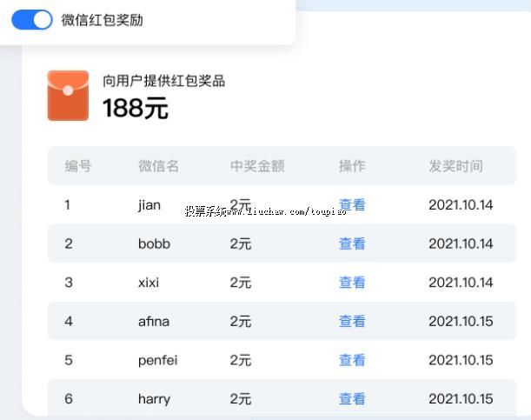
Task: Click the 操作 column header
Action: (352, 165)
